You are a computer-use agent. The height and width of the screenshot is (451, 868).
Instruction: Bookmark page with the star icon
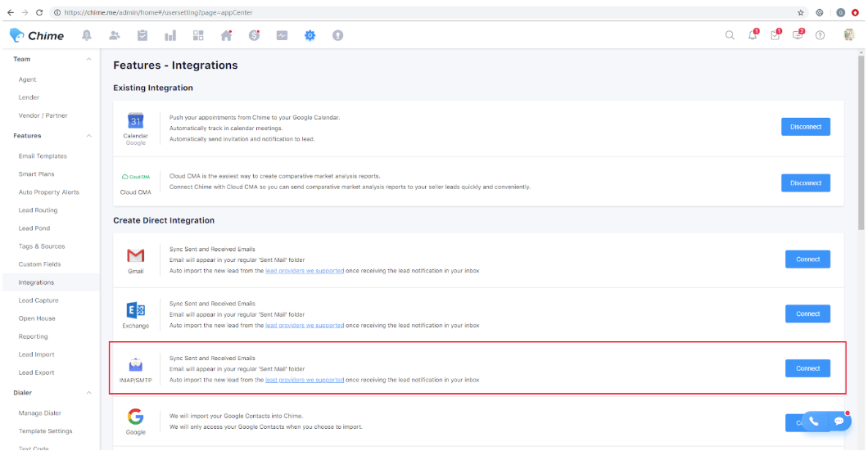click(801, 12)
